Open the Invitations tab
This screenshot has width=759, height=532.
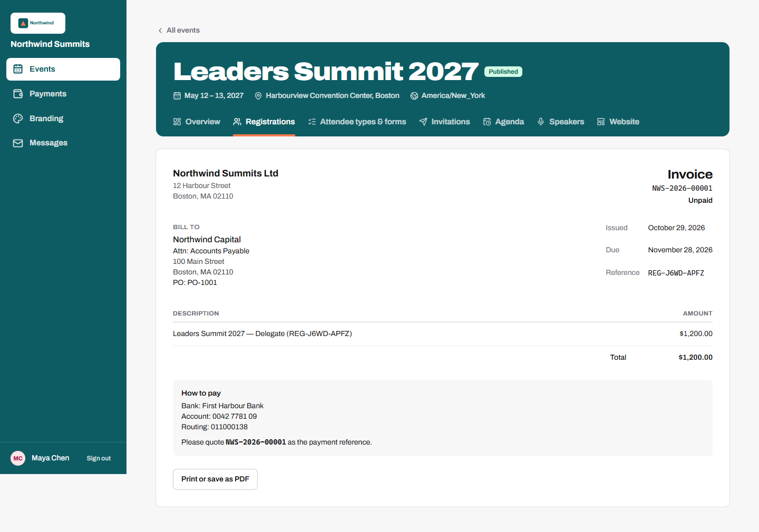(x=444, y=122)
